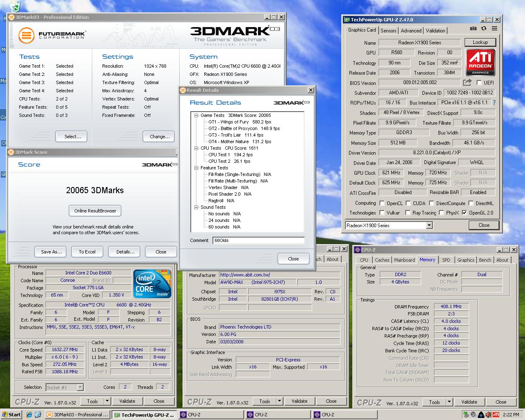Image resolution: width=525 pixels, height=420 pixels.
Task: Click the Recycle Bin desktop icon
Action: [15, 6]
